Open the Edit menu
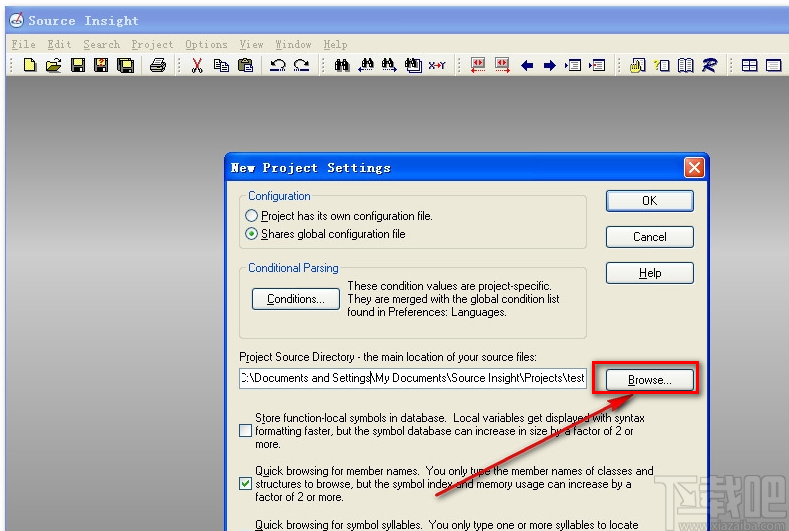 click(x=59, y=44)
